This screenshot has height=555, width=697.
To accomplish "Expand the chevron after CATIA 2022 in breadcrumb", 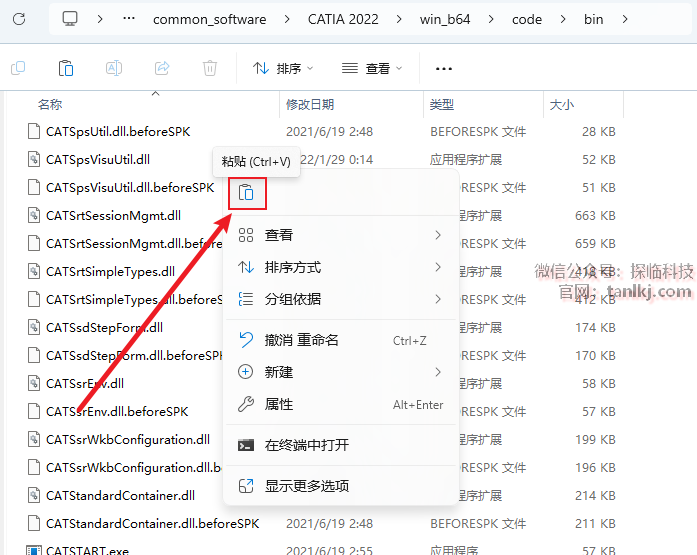I will pos(399,19).
